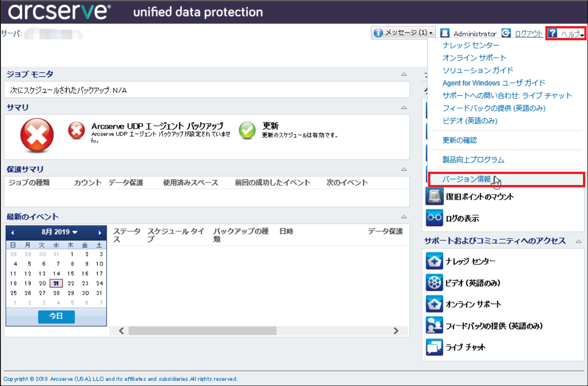Select 更新の確認 menu item

[459, 140]
